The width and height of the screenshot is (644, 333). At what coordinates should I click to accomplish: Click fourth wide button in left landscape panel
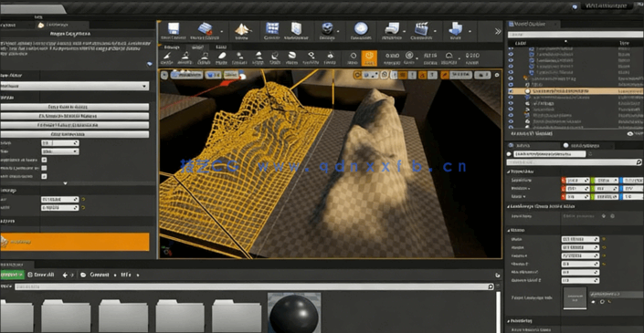(x=74, y=134)
